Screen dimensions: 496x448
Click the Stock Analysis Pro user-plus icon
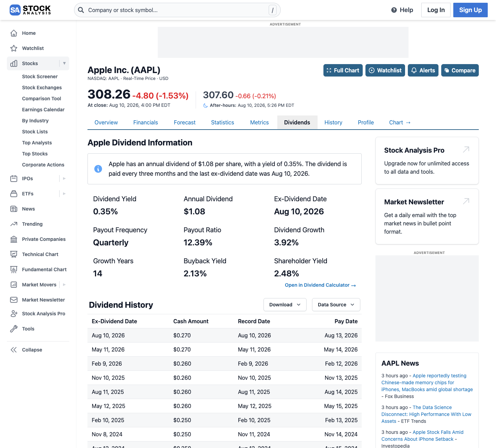14,314
